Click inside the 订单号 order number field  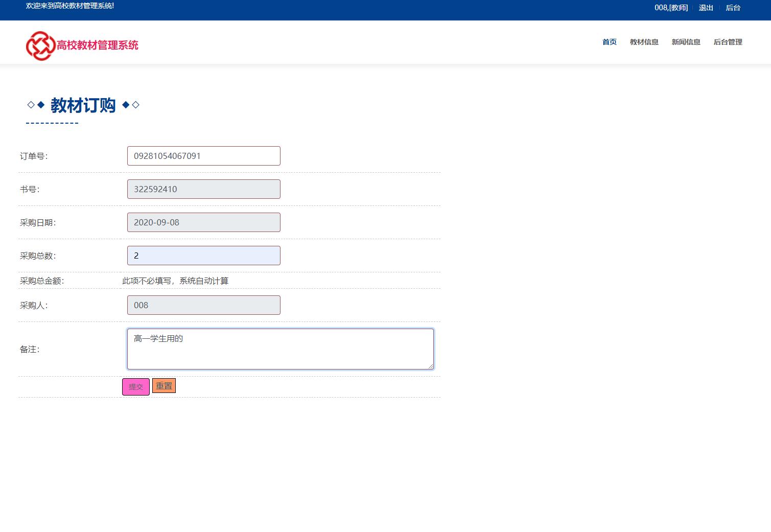coord(203,156)
